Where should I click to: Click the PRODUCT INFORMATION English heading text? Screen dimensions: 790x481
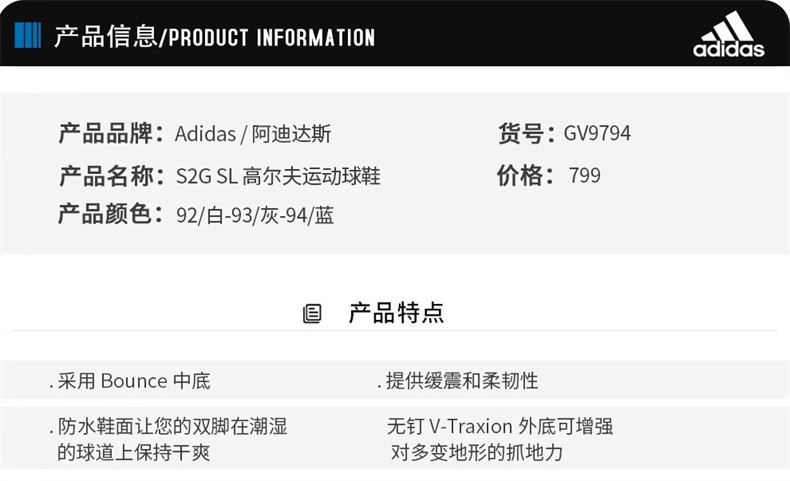click(x=271, y=38)
